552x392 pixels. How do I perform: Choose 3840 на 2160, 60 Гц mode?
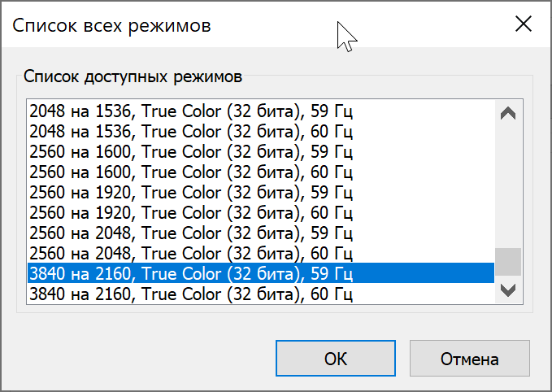[x=191, y=293]
